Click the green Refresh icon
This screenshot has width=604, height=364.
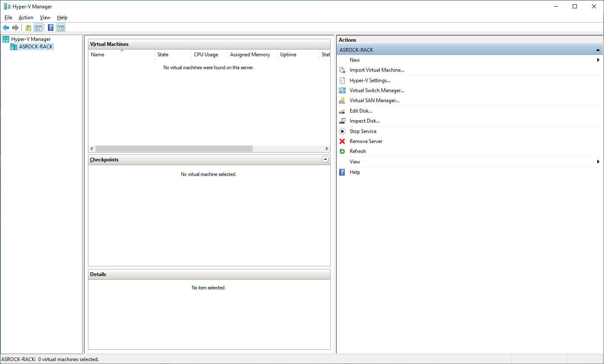tap(342, 151)
